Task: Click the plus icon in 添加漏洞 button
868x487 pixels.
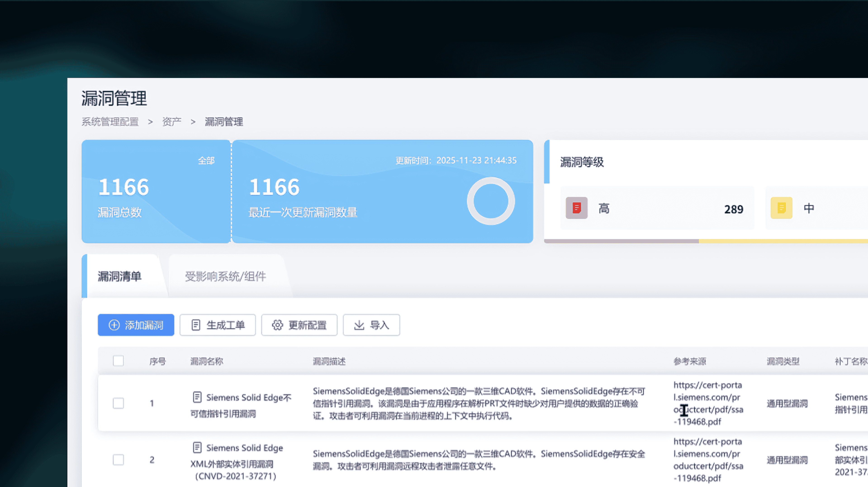Action: click(x=114, y=325)
